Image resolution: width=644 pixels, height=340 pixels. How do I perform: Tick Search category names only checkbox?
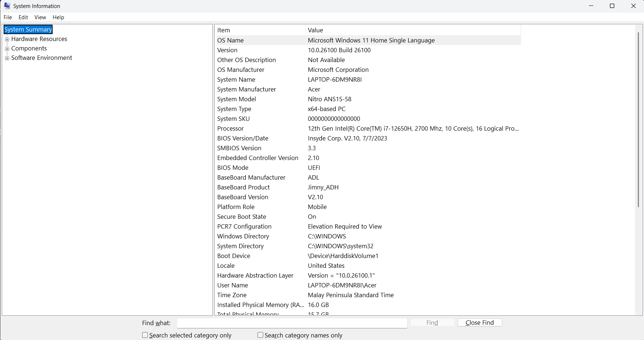(x=260, y=335)
